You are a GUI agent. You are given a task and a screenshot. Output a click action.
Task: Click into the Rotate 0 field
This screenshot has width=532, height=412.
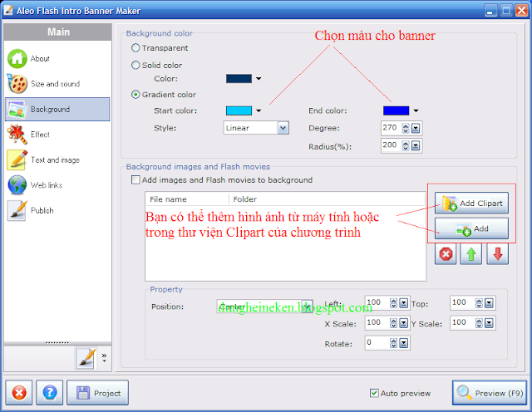coord(377,343)
